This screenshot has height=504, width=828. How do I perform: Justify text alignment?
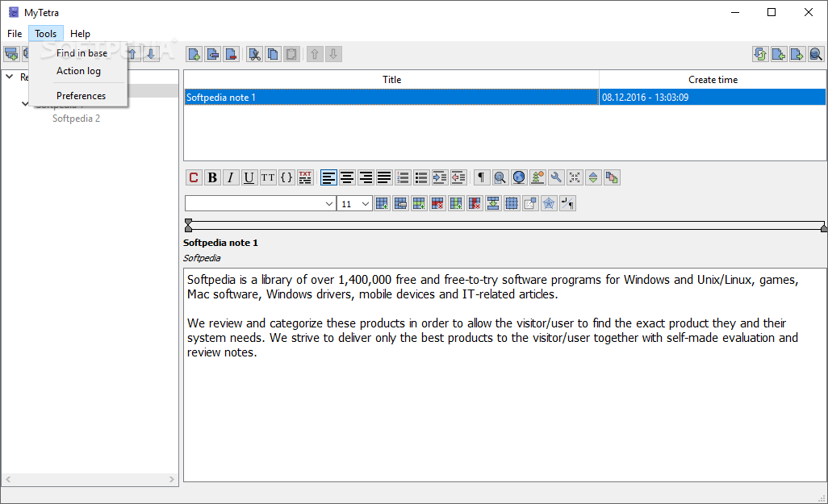[x=384, y=177]
